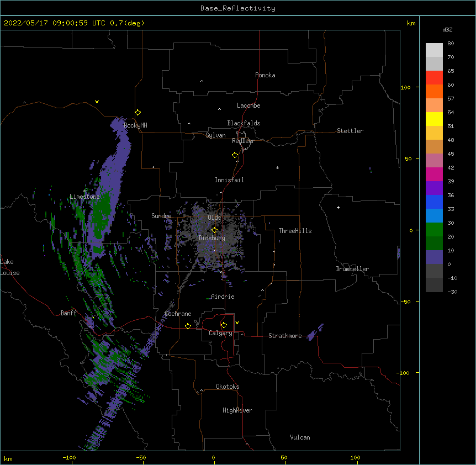Click the white plus marker north of Drumheller
Image resolution: width=476 pixels, height=465 pixels.
point(338,207)
